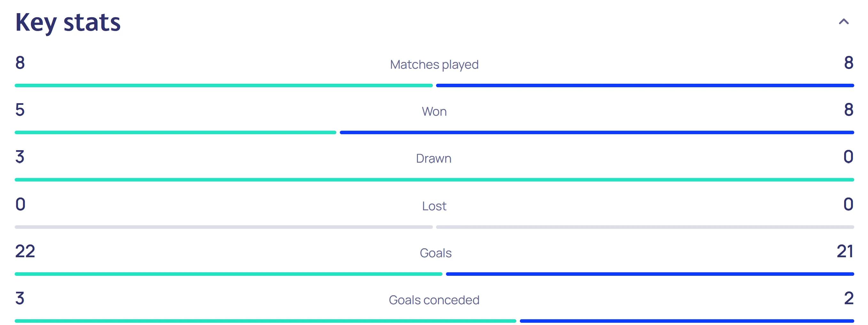Click the blue Won progress bar
The width and height of the screenshot is (868, 325).
coord(597,133)
